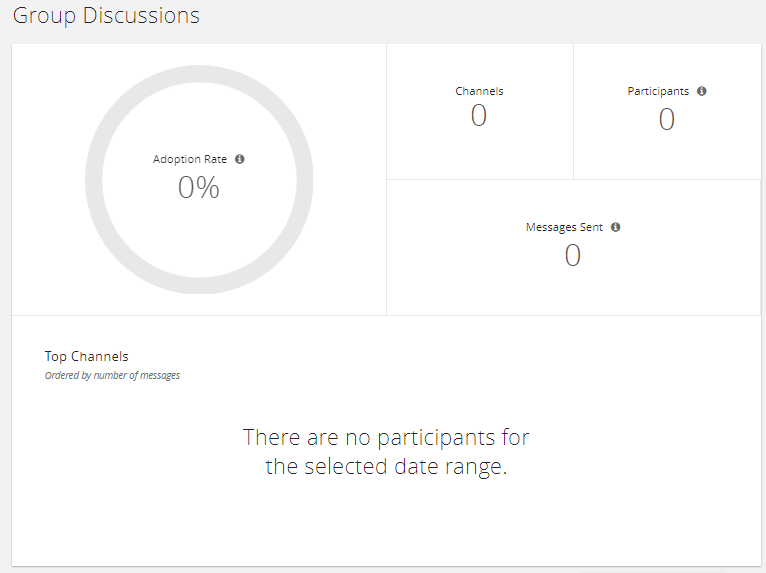
Task: Click info icon next to Participants
Action: [702, 91]
